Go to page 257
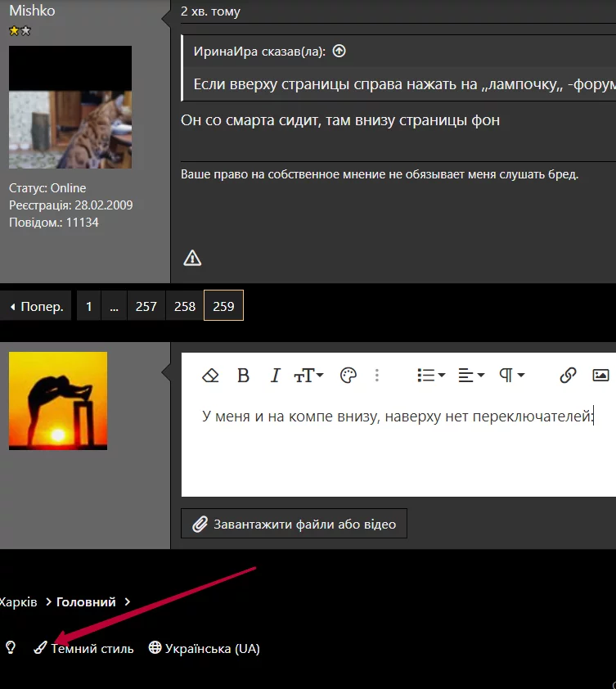 146,306
